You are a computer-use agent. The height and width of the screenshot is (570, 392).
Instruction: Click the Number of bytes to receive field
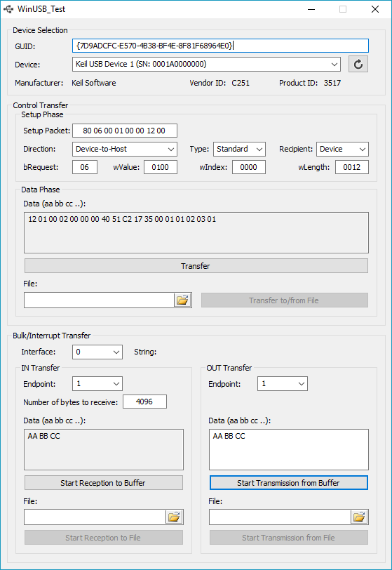(x=144, y=402)
